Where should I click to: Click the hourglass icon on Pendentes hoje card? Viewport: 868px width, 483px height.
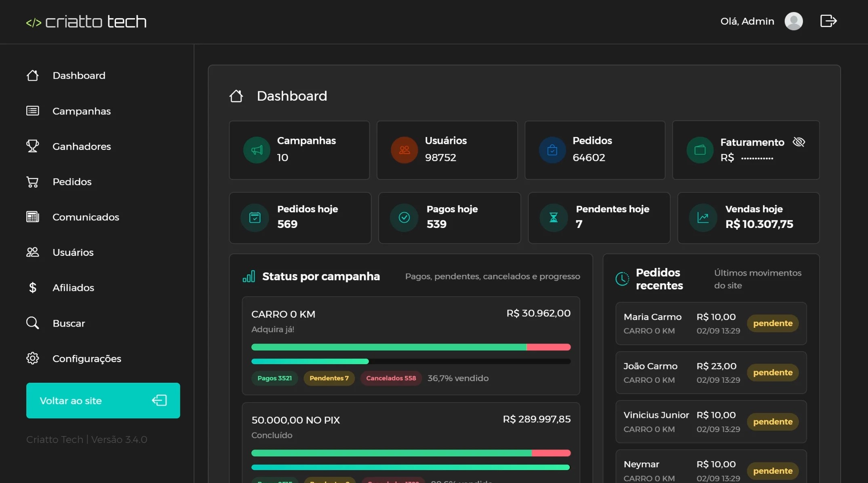(554, 218)
